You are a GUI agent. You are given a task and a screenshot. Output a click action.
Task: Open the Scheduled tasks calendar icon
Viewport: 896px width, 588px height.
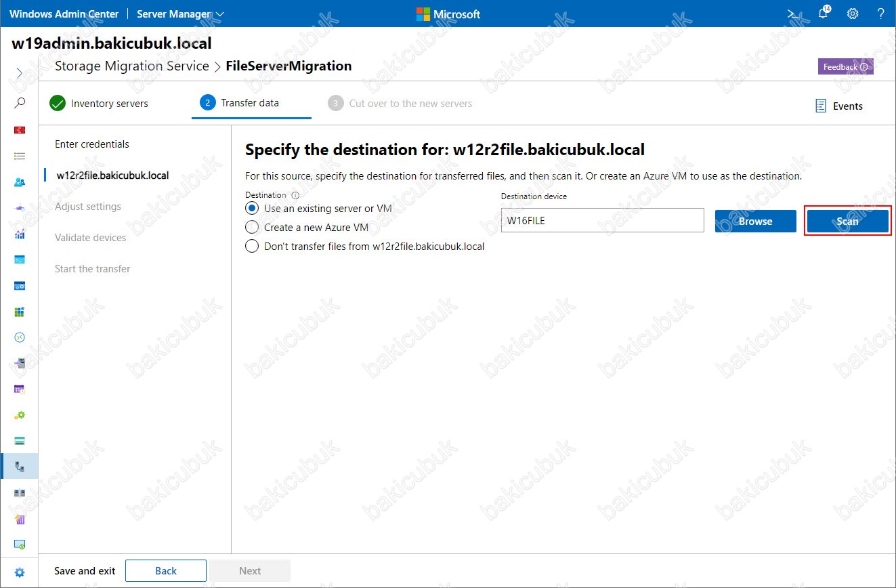click(20, 389)
